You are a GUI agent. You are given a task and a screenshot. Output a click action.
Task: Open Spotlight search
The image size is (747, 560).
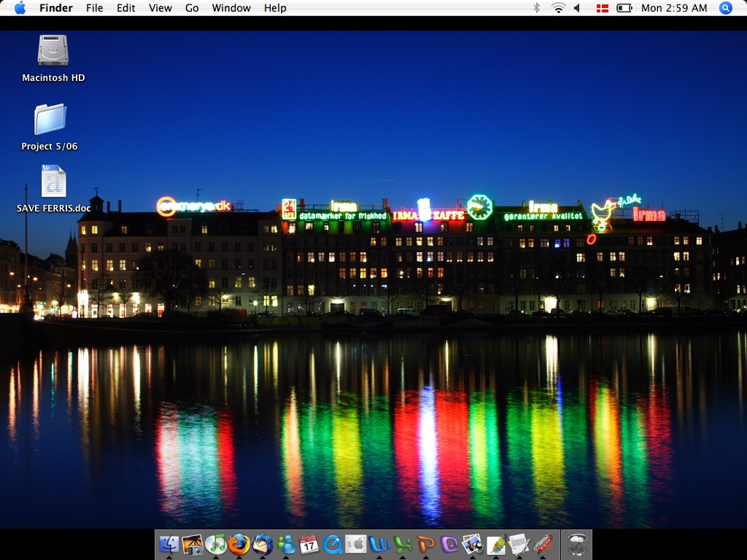[x=726, y=7]
